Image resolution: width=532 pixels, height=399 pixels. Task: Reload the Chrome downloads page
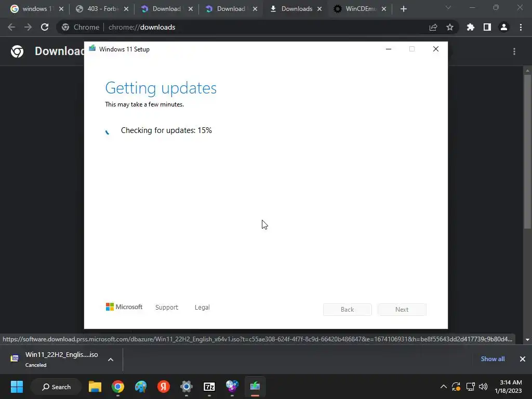45,27
